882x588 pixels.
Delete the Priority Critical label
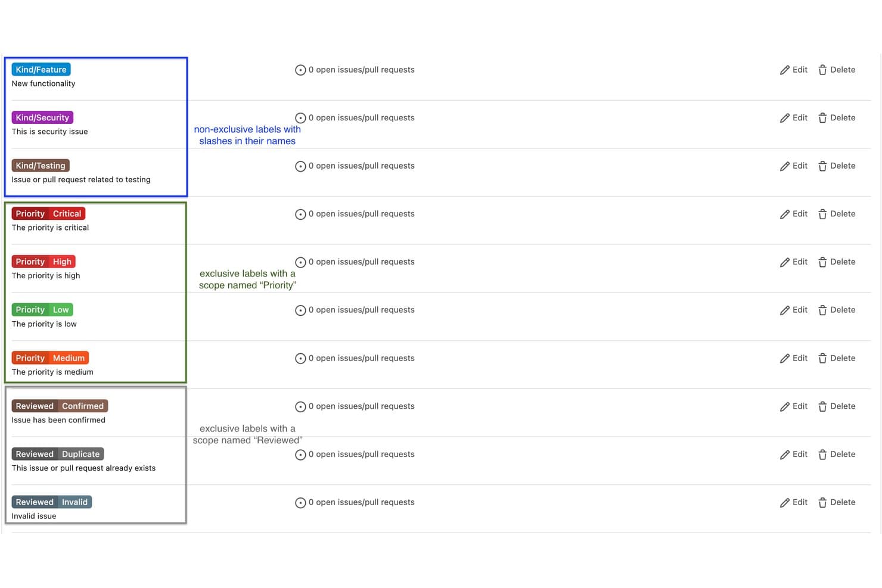[836, 214]
